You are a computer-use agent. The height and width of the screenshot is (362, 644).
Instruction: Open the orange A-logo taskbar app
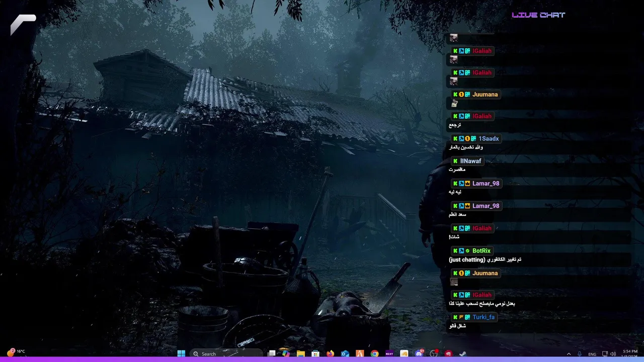point(360,353)
